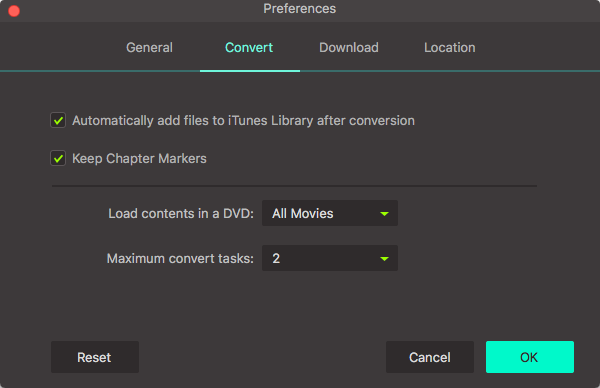Click green arrow beside All Movies

[384, 214]
